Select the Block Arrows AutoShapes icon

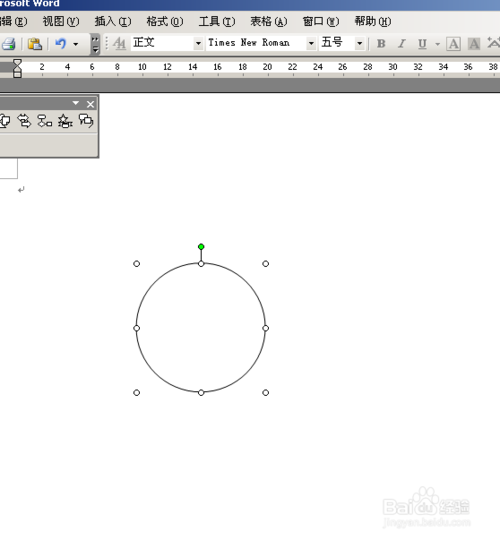coord(24,121)
